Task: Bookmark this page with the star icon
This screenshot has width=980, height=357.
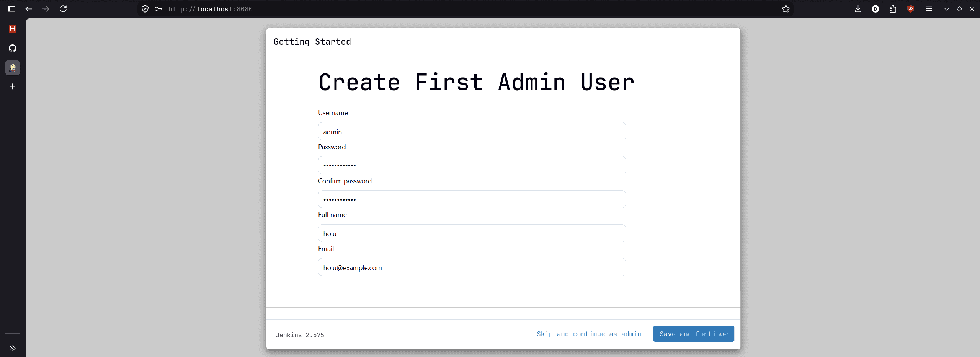Action: pyautogui.click(x=786, y=9)
